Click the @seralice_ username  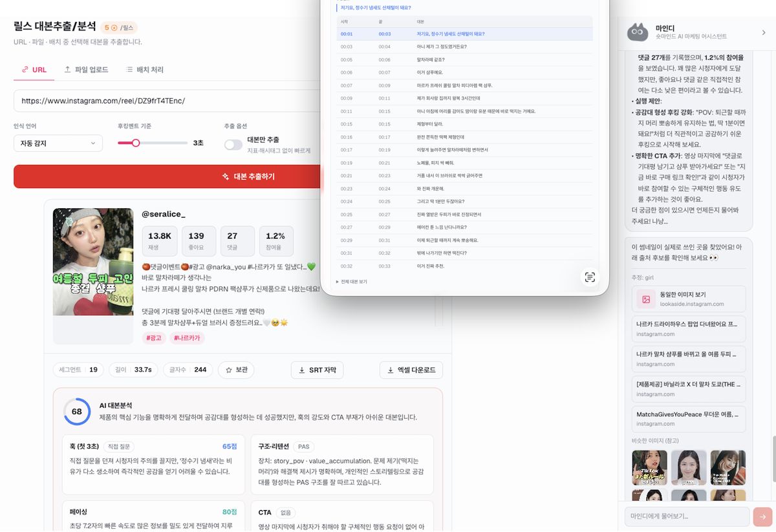coord(164,214)
